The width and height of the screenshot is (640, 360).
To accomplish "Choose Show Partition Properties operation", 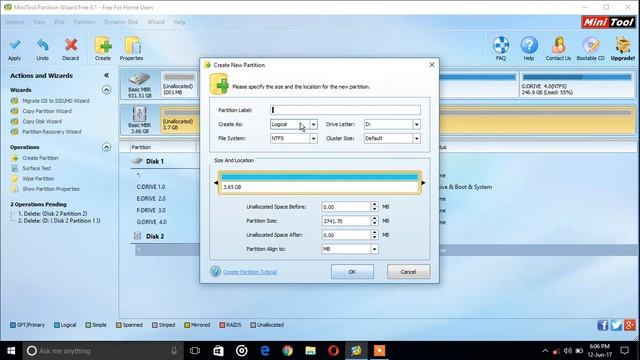I will (x=51, y=189).
